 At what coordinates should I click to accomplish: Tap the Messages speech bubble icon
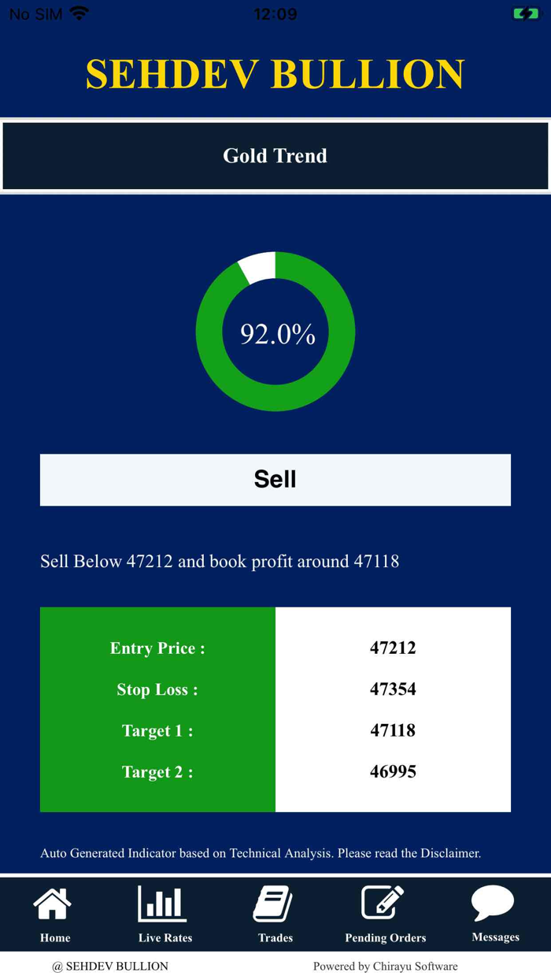click(493, 903)
